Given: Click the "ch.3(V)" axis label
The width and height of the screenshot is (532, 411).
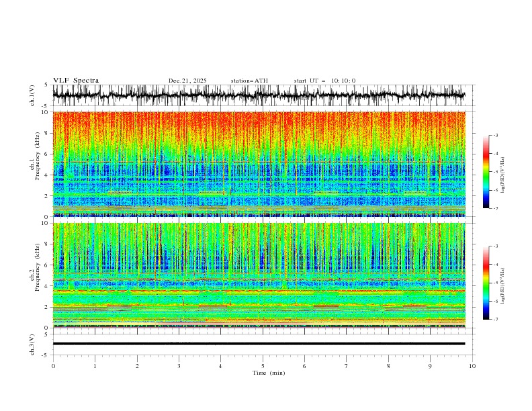Looking at the screenshot, I should (x=32, y=345).
